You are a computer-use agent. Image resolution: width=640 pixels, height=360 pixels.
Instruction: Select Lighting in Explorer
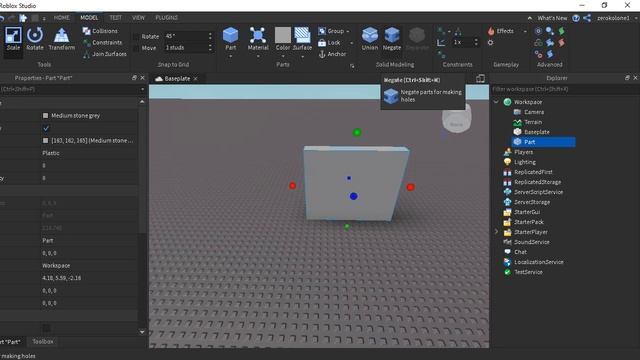[524, 162]
